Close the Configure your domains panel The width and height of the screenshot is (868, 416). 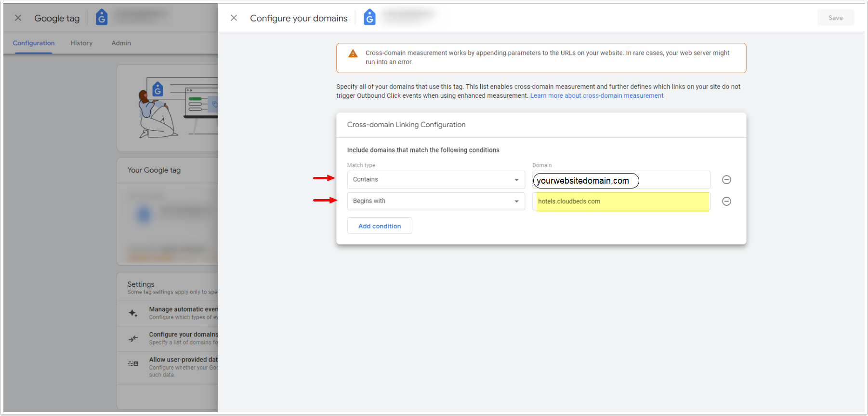[234, 18]
